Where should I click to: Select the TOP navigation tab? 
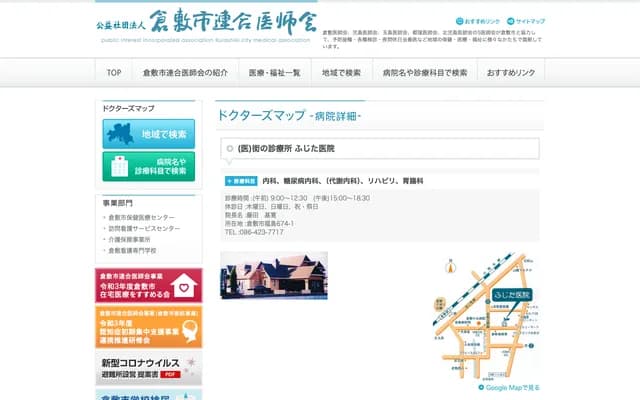pos(114,73)
